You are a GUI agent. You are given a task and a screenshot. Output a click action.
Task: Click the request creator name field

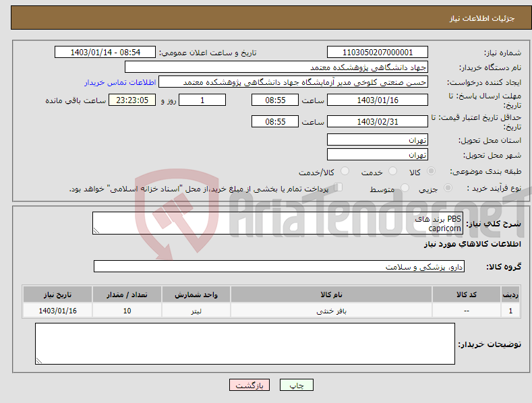click(293, 82)
